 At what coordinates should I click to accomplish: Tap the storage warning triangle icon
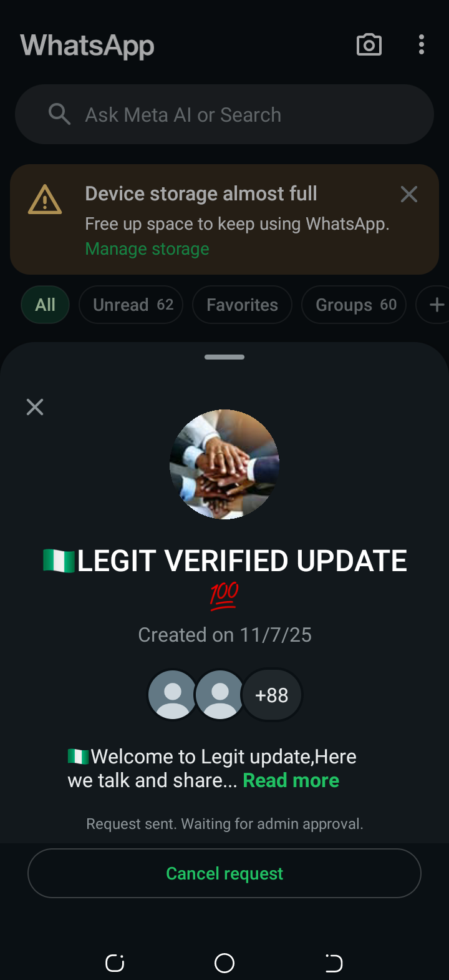coord(45,200)
